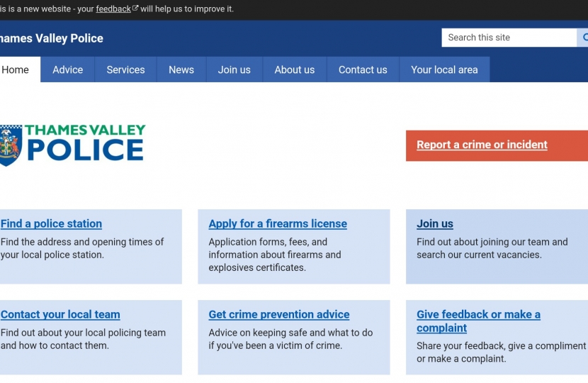588x383 pixels.
Task: Open Contact your local team link
Action: pyautogui.click(x=60, y=314)
